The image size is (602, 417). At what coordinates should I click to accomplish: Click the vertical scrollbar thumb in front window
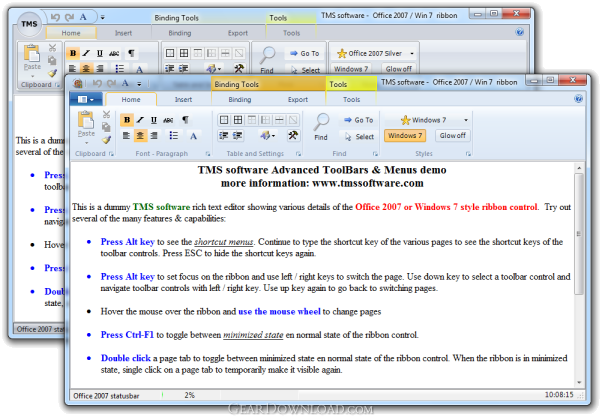(579, 234)
